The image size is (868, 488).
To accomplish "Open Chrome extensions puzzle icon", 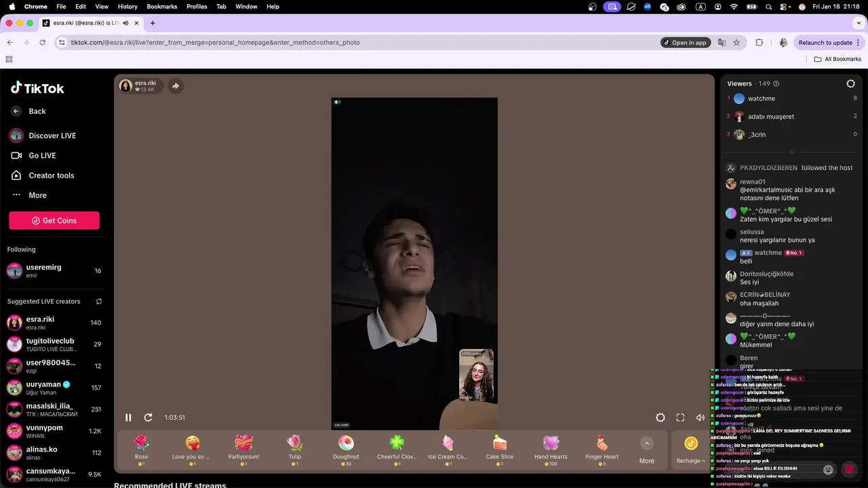I will click(759, 43).
